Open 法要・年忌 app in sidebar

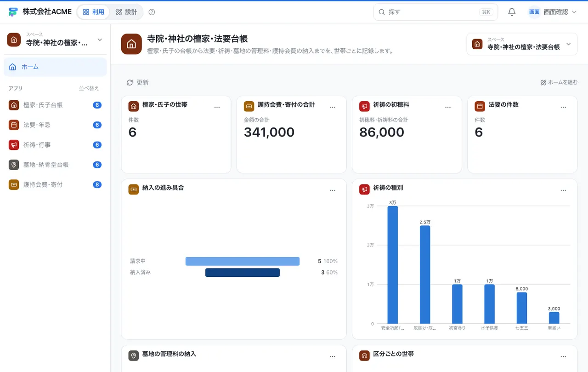click(x=55, y=125)
